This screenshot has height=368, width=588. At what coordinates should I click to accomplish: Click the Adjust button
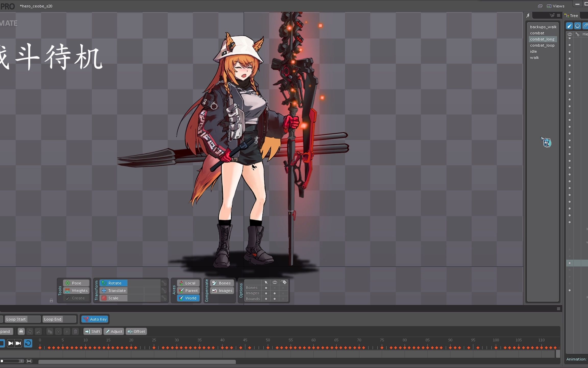tap(114, 331)
